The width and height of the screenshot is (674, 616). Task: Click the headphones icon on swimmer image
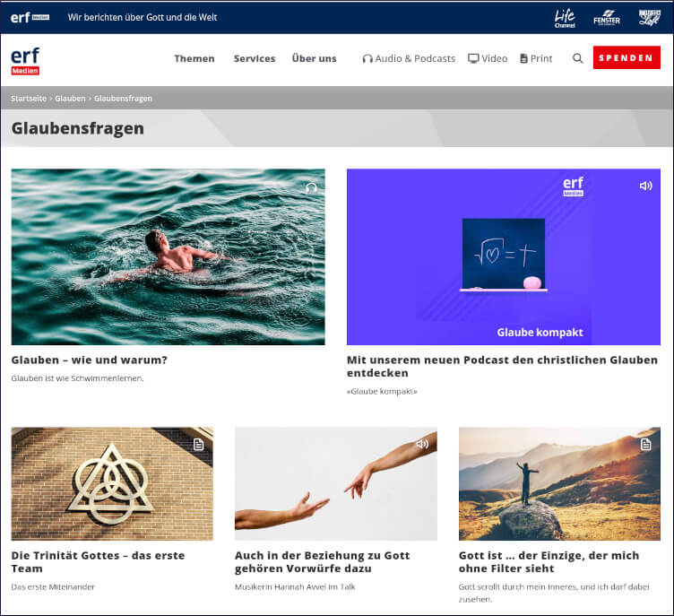311,187
